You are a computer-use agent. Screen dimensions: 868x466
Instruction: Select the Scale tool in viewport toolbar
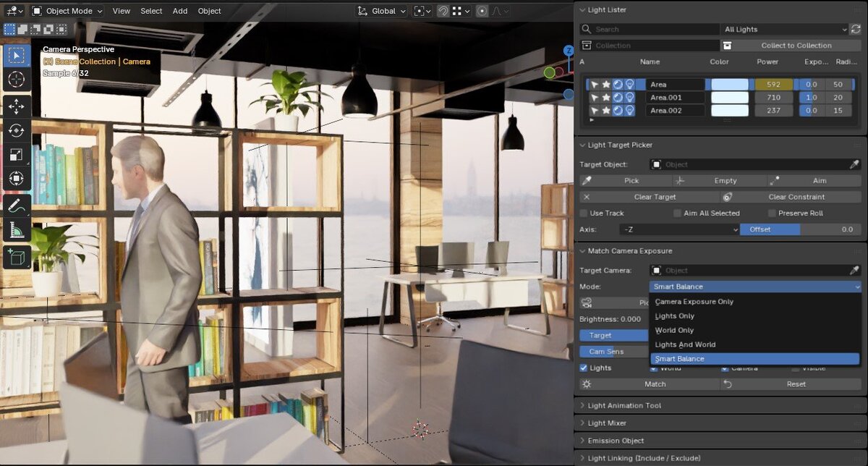pos(16,154)
